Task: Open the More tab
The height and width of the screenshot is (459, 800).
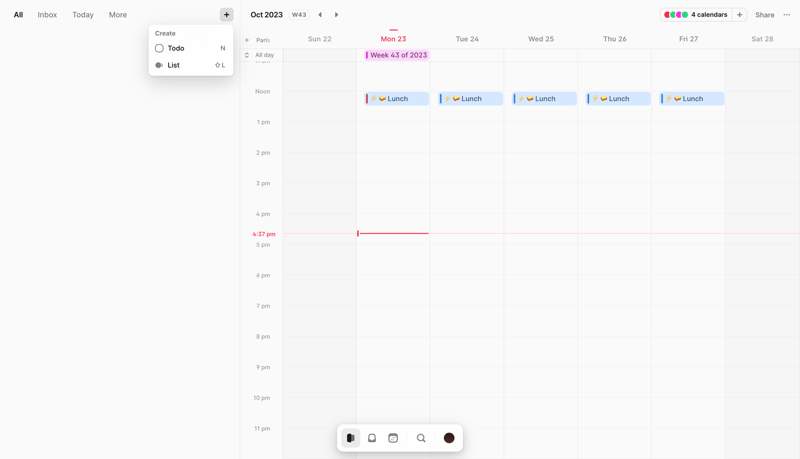Action: pos(118,15)
